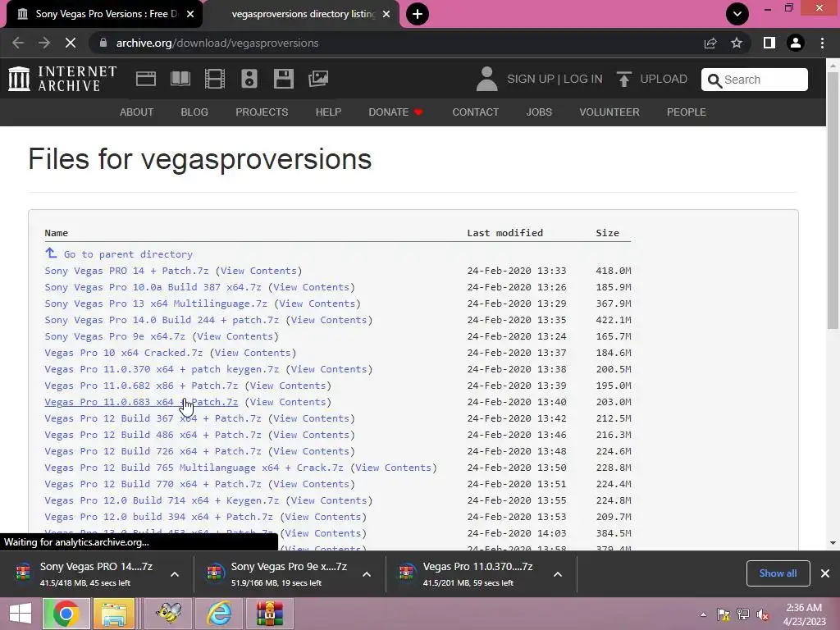The width and height of the screenshot is (840, 630).
Task: Expand options for the Sony Vegas PRO 14 download
Action: coord(175,574)
